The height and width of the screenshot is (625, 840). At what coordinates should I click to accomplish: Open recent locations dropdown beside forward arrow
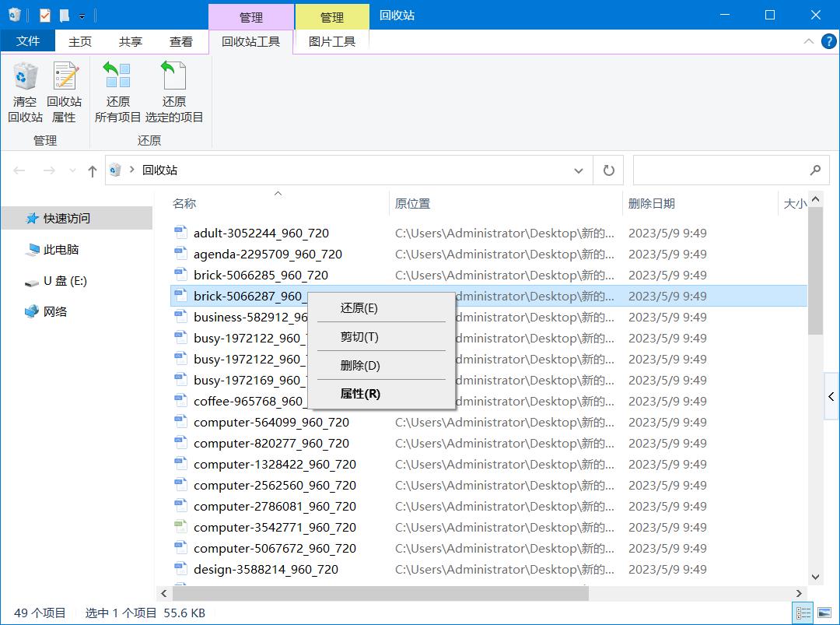click(x=72, y=170)
